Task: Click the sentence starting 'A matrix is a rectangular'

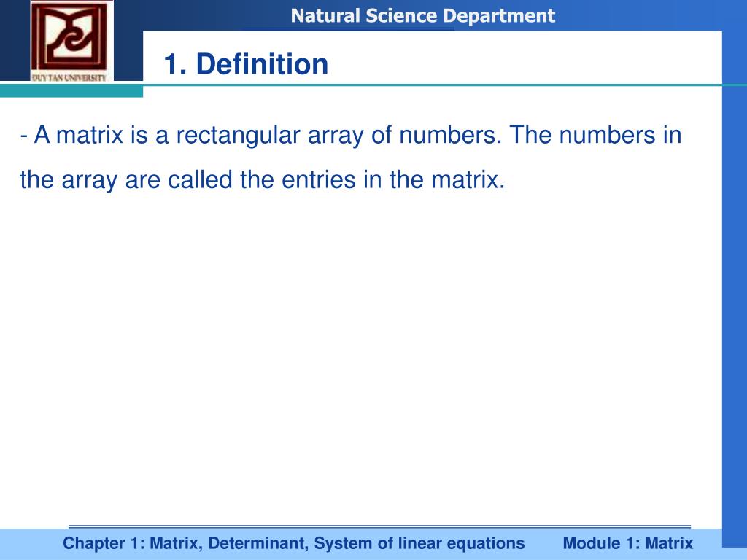Action: [x=351, y=135]
